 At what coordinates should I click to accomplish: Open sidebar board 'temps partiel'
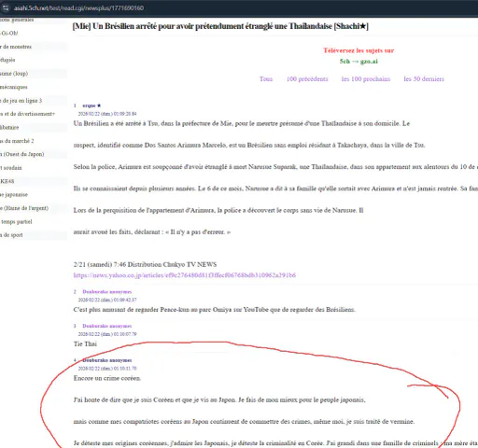(16, 222)
